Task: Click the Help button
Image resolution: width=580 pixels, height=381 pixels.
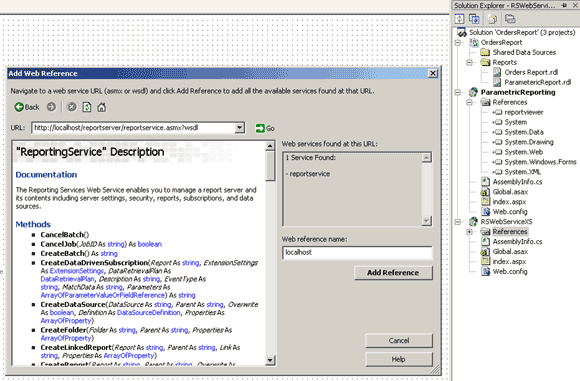Action: pos(399,359)
